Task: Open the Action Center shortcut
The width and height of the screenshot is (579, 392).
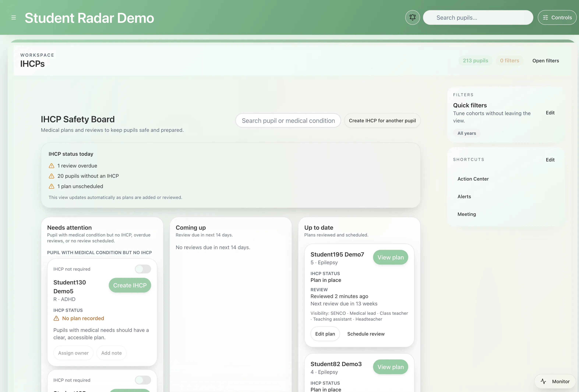Action: click(473, 179)
